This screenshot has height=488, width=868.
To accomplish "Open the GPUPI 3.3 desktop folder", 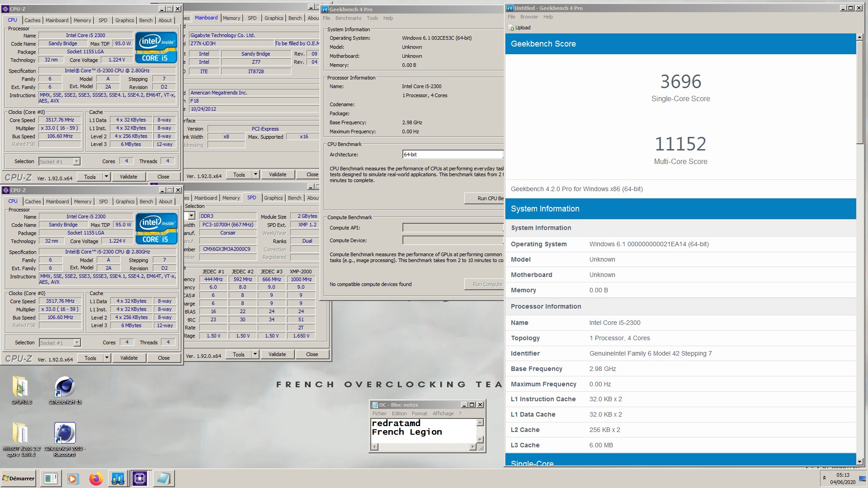I will coord(21,390).
